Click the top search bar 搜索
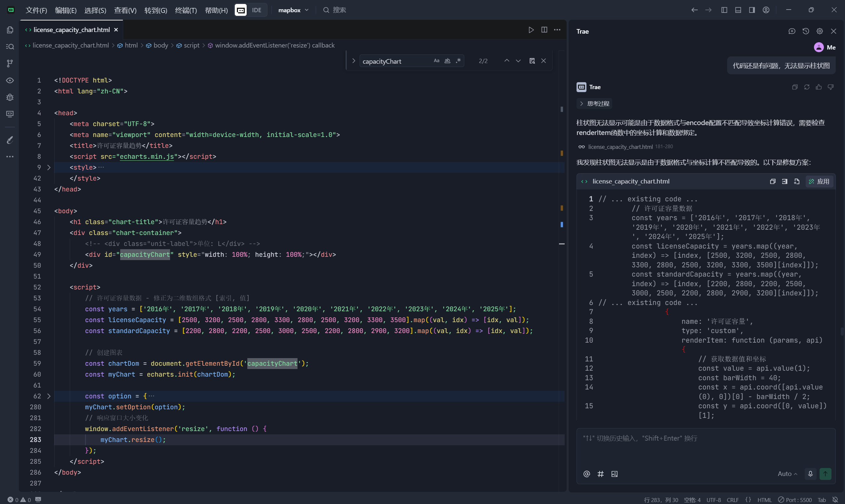Viewport: 845px width, 504px height. 335,10
